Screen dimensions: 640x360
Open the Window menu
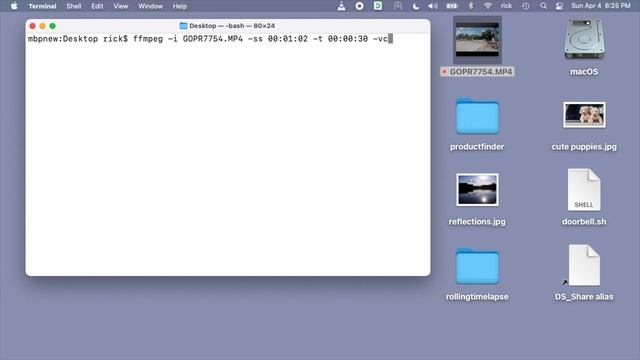point(150,6)
